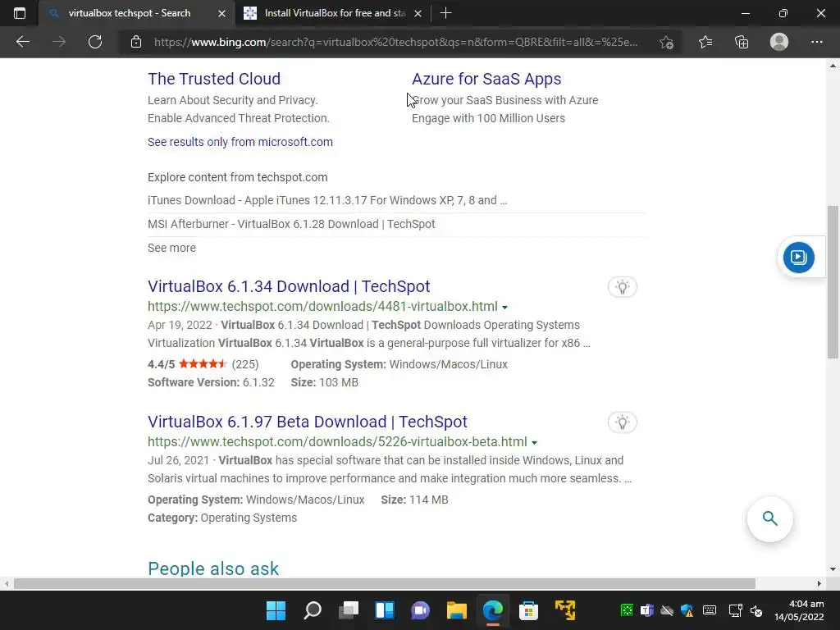Click the Microsoft Edge taskbar icon
This screenshot has width=840, height=630.
tap(493, 610)
